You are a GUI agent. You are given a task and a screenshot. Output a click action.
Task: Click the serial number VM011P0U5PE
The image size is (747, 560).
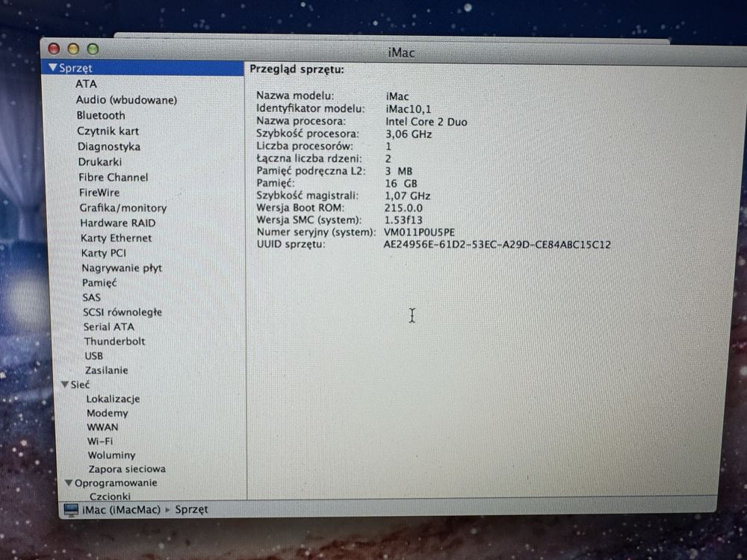point(419,232)
